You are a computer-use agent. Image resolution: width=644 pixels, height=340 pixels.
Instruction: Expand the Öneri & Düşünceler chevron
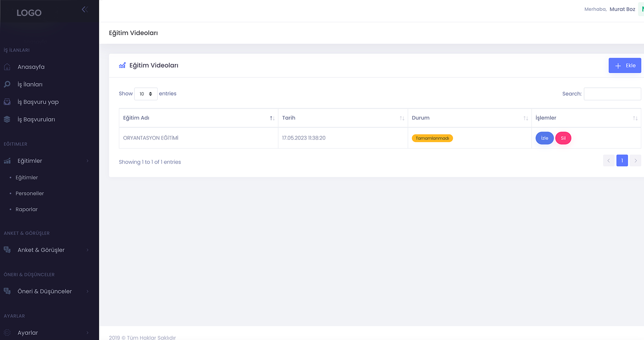point(88,291)
